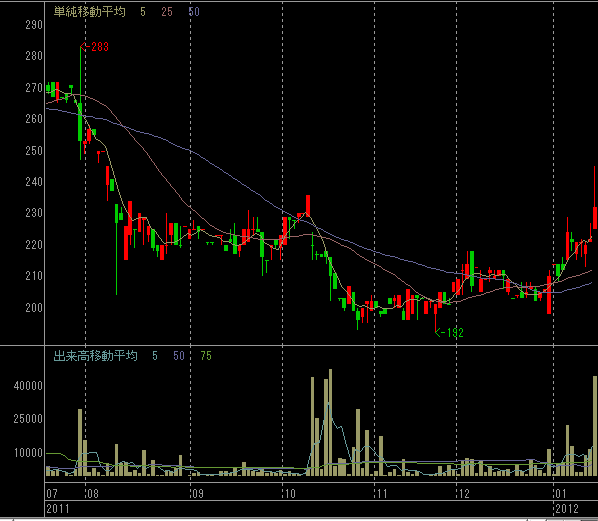Click the 08 month label

click(93, 494)
